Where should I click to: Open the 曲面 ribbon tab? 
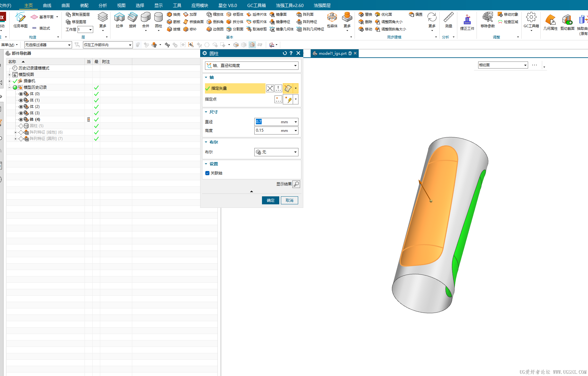click(x=66, y=5)
